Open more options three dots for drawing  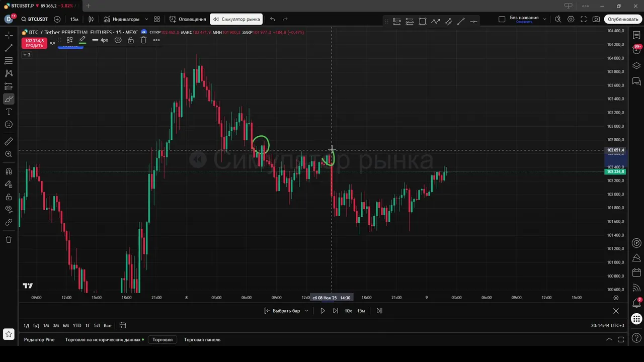(156, 40)
